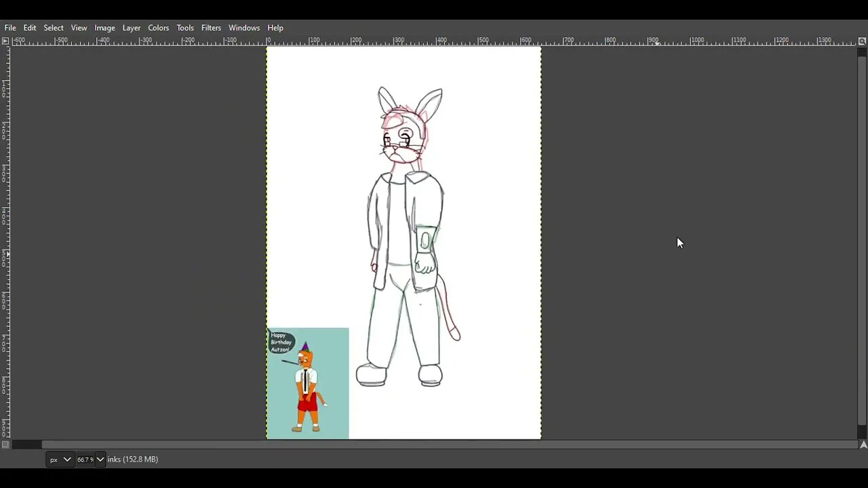Click the horizontal ruler at top

[434, 41]
